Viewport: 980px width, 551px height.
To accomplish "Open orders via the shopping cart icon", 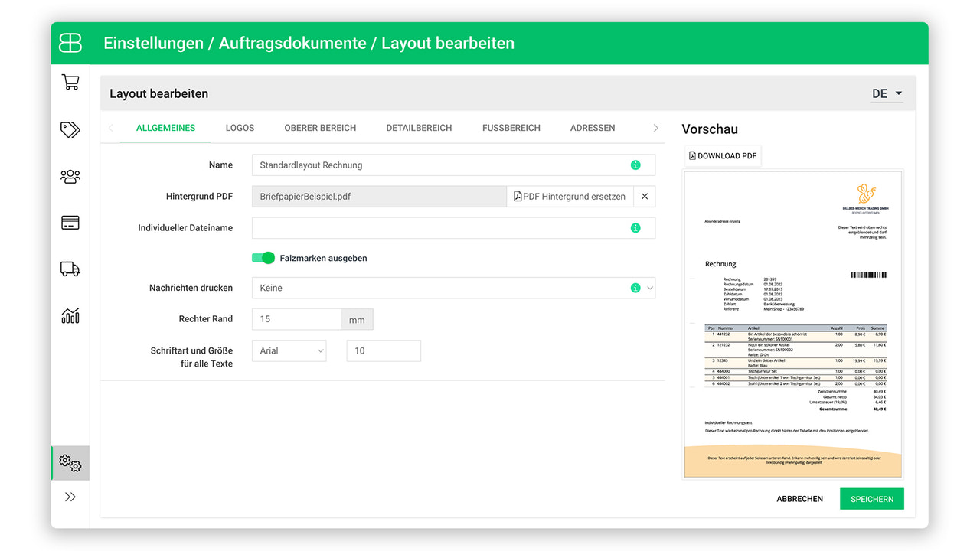I will click(70, 82).
